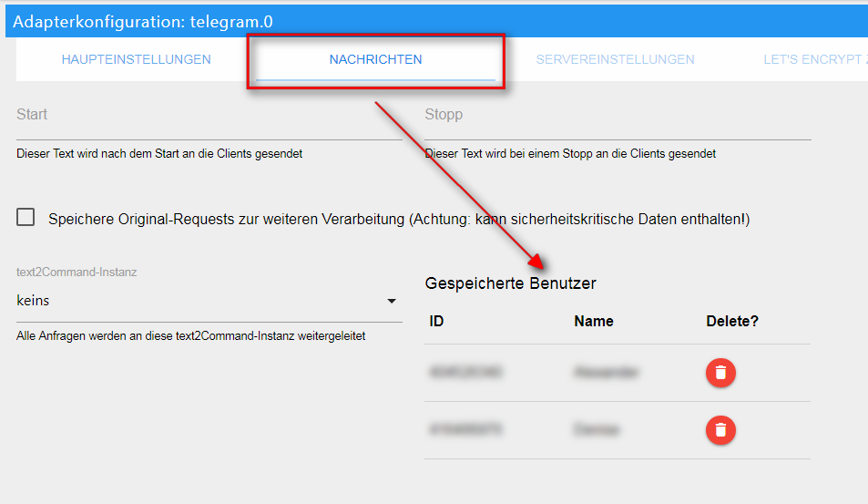Viewport: 868px width, 504px height.
Task: Enable saving original requests checkbox
Action: 26,217
